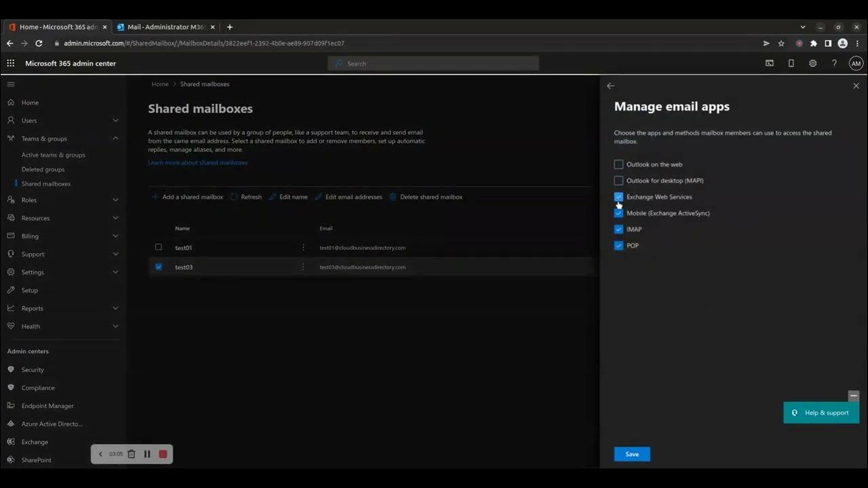This screenshot has height=488, width=868.
Task: Click Add a shared mailbox
Action: (187, 197)
